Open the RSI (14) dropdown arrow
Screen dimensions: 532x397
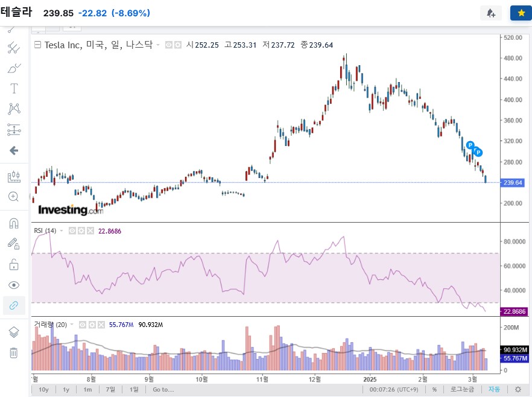[x=62, y=231]
